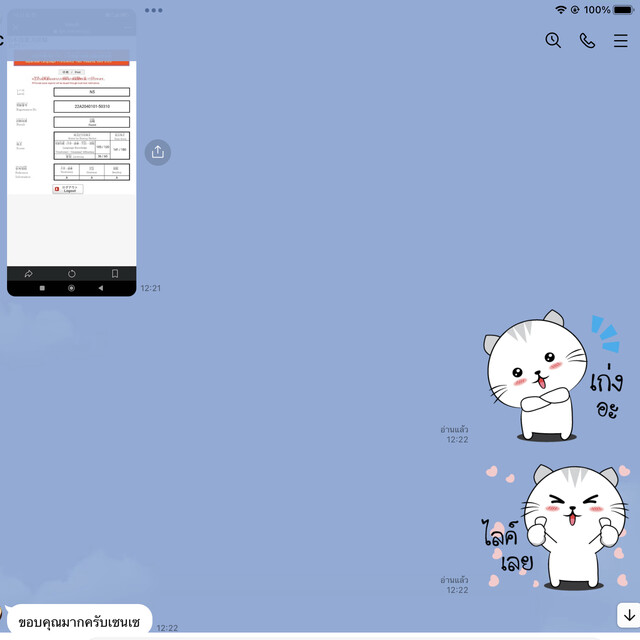Tap the reload icon in screenshot's toolbar
Screen dimensions: 640x640
[72, 274]
